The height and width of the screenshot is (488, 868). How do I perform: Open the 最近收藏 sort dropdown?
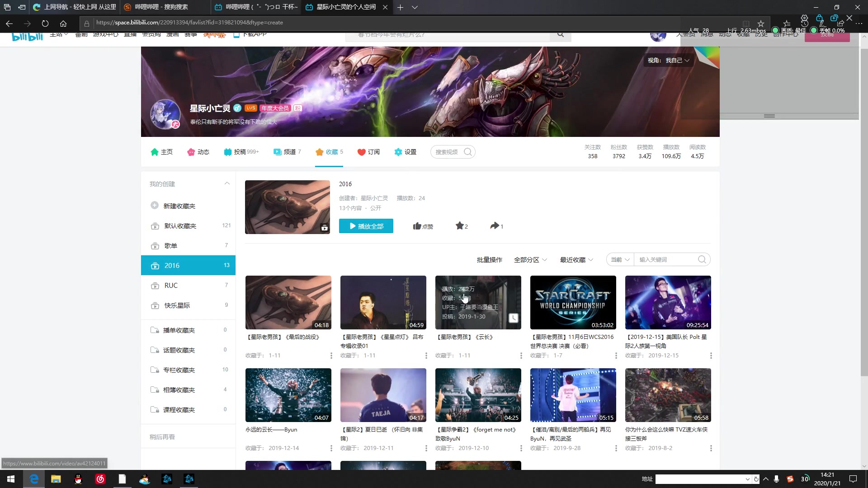click(576, 260)
